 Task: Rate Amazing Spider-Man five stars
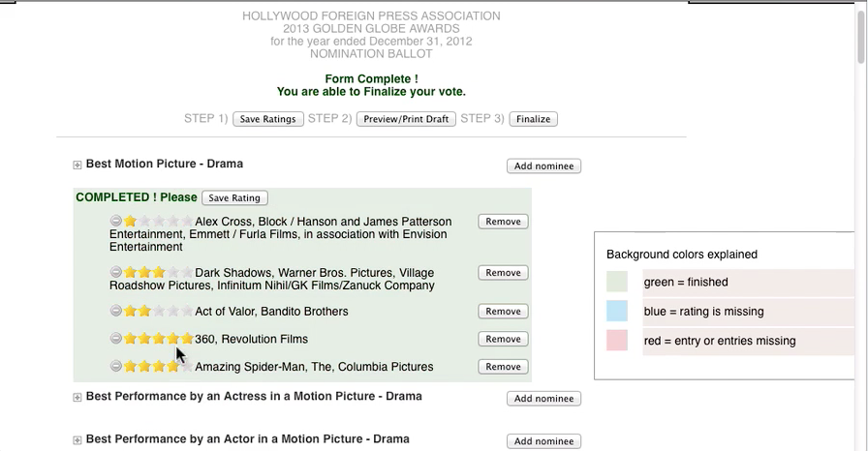(x=187, y=367)
